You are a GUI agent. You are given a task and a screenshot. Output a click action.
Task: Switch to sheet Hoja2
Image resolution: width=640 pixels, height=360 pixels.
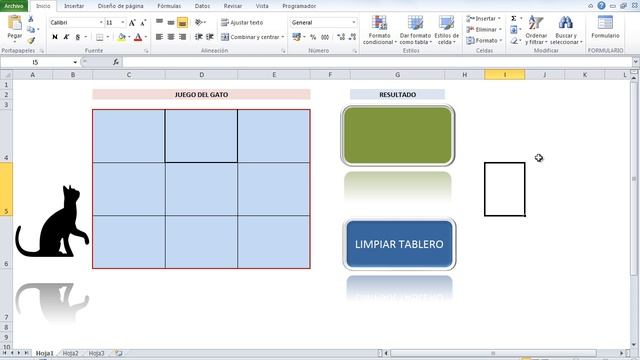click(x=71, y=353)
